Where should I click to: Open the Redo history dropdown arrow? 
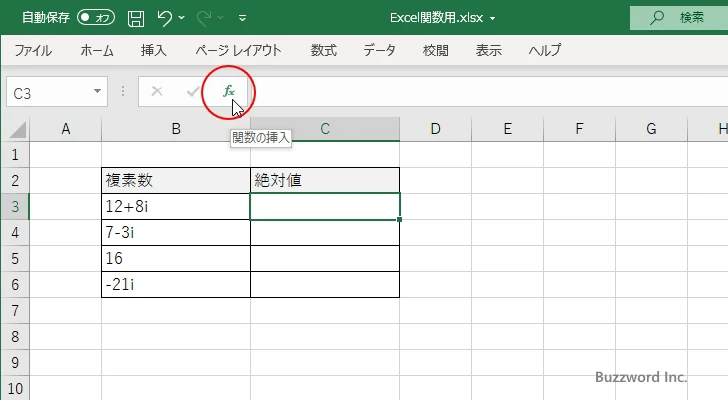(x=221, y=18)
